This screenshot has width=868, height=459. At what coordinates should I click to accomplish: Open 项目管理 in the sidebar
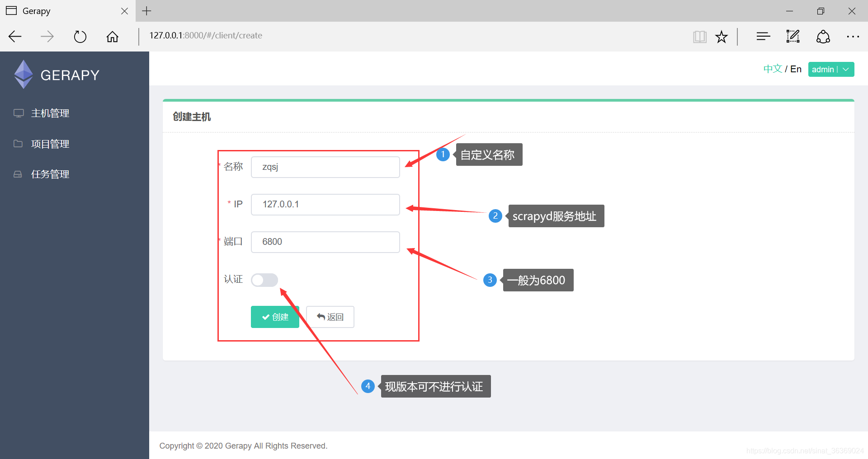(x=50, y=144)
